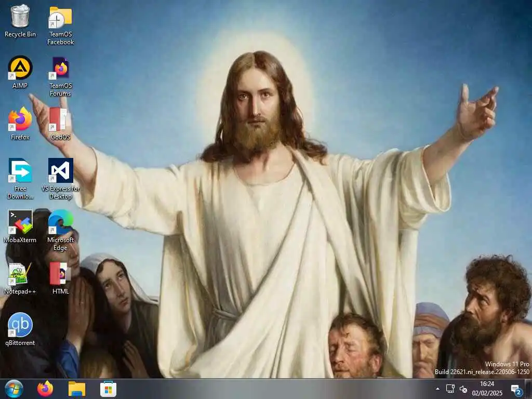
Task: Open the clock and date flyout
Action: (x=487, y=389)
